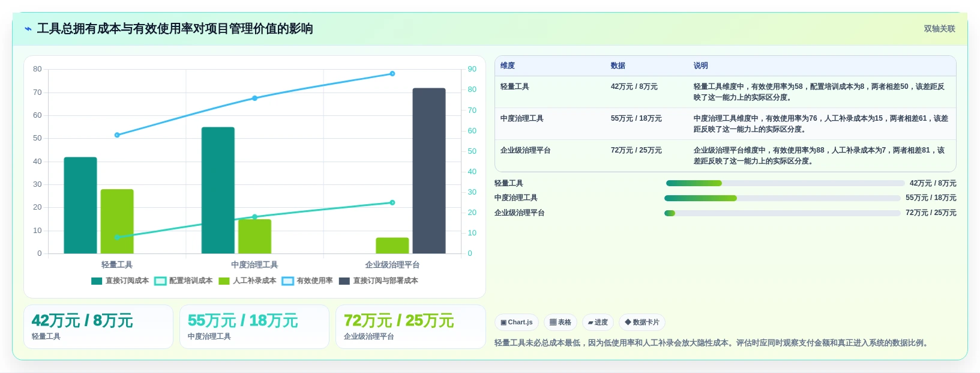Click the 双轴关联 badge
This screenshot has height=373, width=980.
tap(939, 29)
